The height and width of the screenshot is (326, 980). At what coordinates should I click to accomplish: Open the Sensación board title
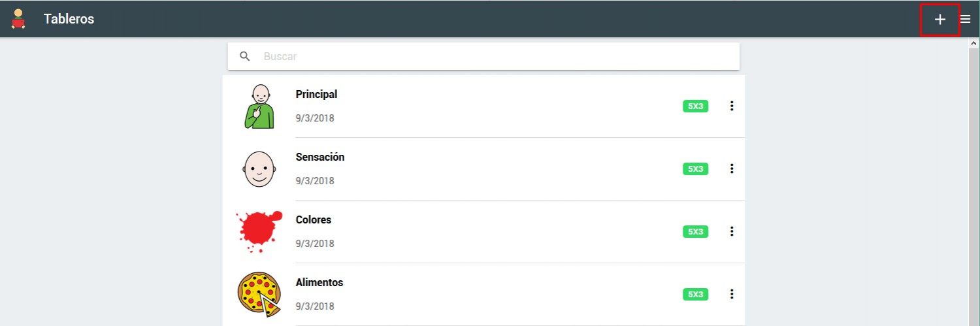pyautogui.click(x=319, y=157)
